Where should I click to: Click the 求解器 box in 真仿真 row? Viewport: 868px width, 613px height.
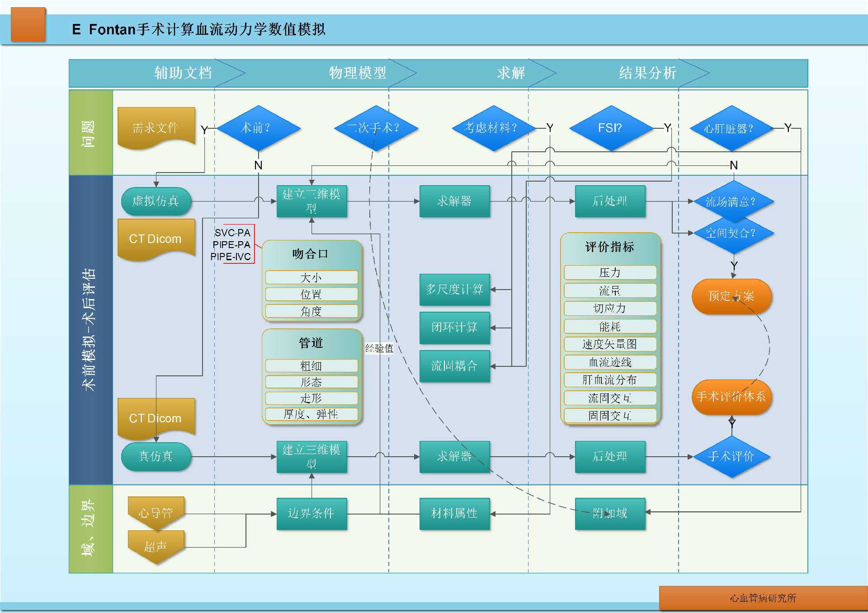pos(454,457)
